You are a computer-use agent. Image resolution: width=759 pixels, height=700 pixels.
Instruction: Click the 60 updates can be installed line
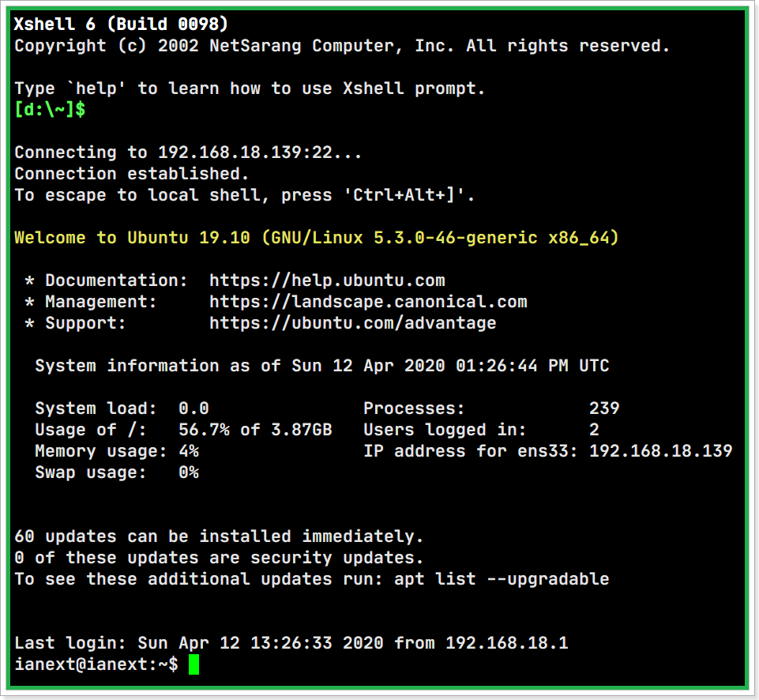tap(219, 536)
